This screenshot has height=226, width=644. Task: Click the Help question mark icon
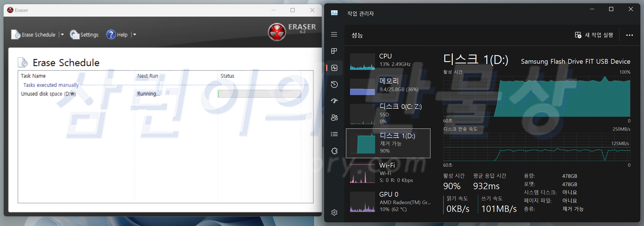(111, 35)
